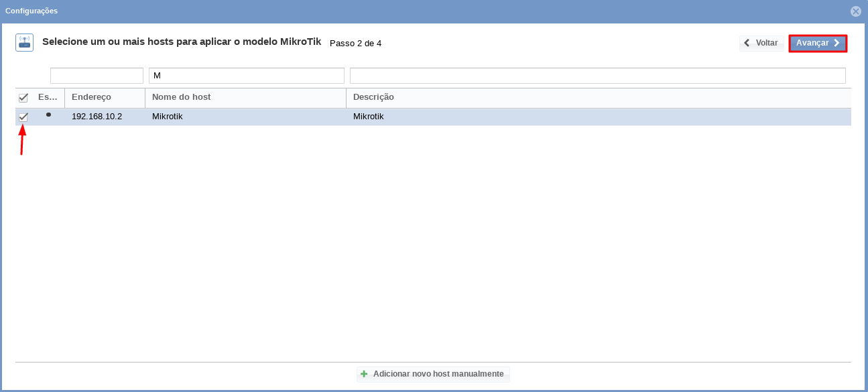Close the Configurações dialog with the X icon
Viewport: 868px width, 392px height.
click(x=855, y=11)
